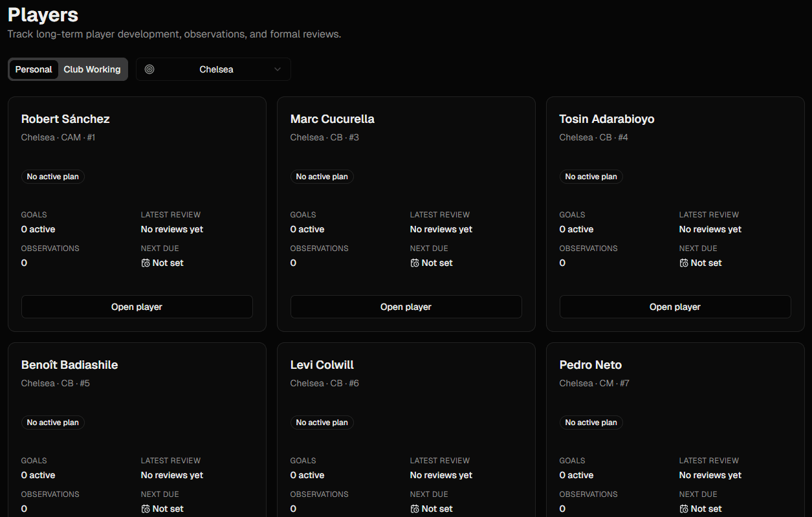Viewport: 812px width, 517px height.
Task: Open the Chelsea club dropdown
Action: coord(214,69)
